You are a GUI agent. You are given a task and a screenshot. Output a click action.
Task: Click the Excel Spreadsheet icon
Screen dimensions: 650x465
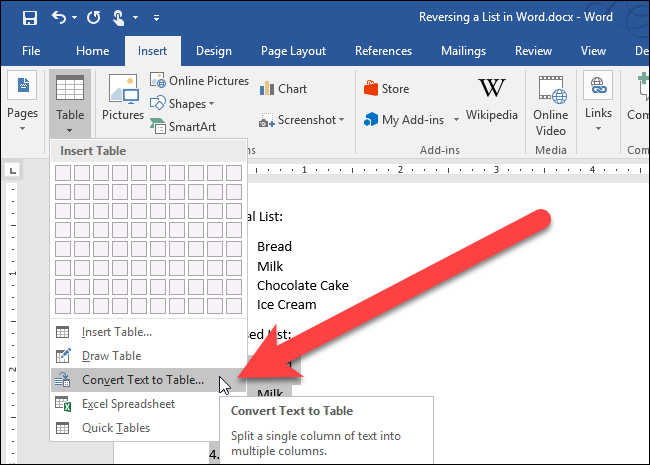point(63,404)
